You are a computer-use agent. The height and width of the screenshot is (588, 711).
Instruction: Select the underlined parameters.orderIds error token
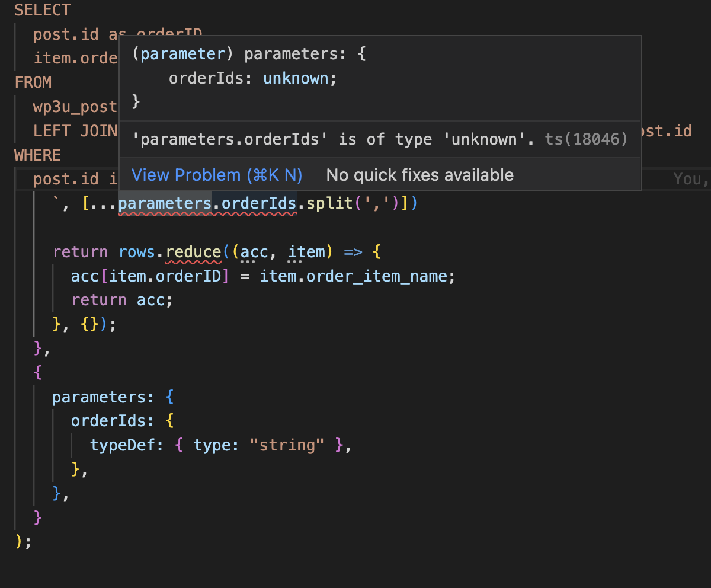(x=206, y=203)
